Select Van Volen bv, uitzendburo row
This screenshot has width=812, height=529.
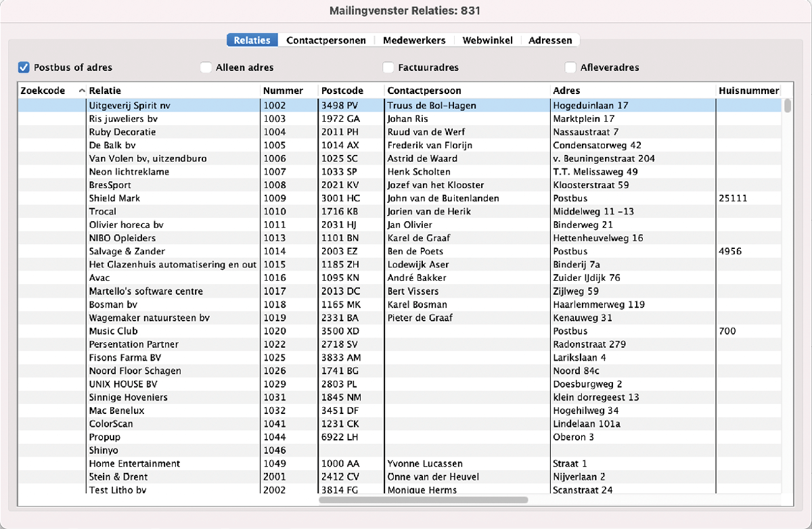(399, 158)
